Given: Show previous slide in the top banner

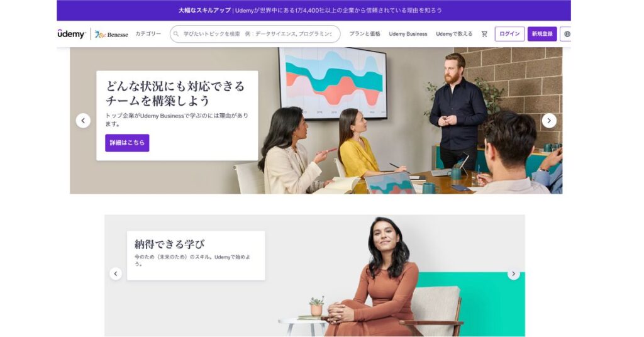Looking at the screenshot, I should click(83, 121).
